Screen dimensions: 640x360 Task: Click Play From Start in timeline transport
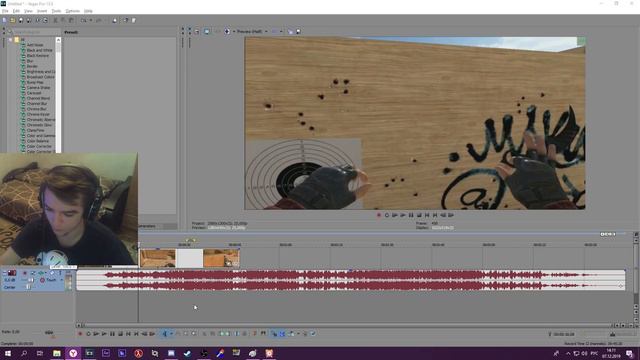coord(96,333)
